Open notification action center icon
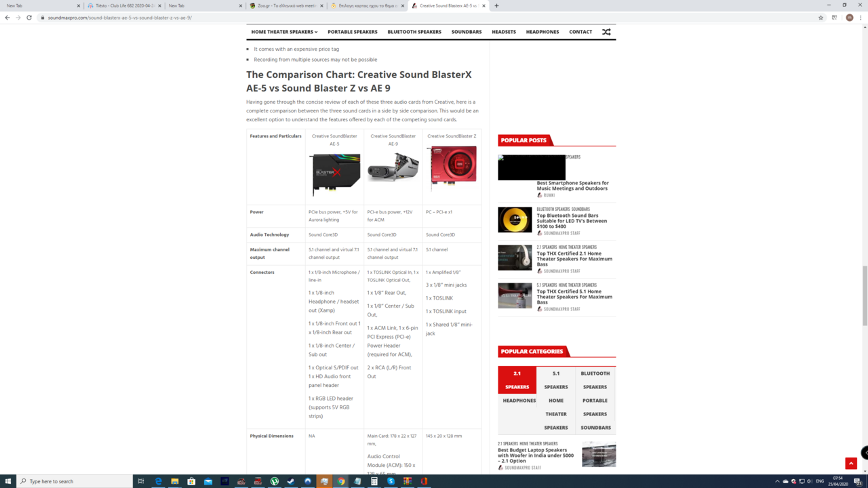Viewport: 868px width, 488px height. tap(858, 481)
